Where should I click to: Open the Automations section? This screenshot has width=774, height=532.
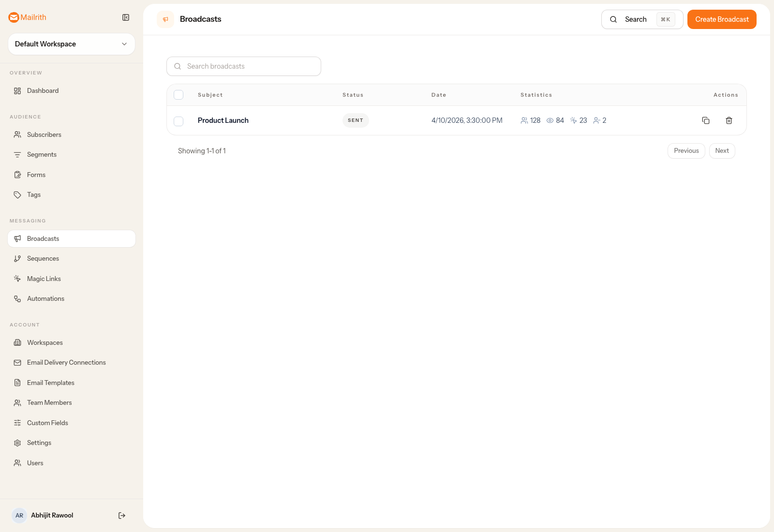45,298
